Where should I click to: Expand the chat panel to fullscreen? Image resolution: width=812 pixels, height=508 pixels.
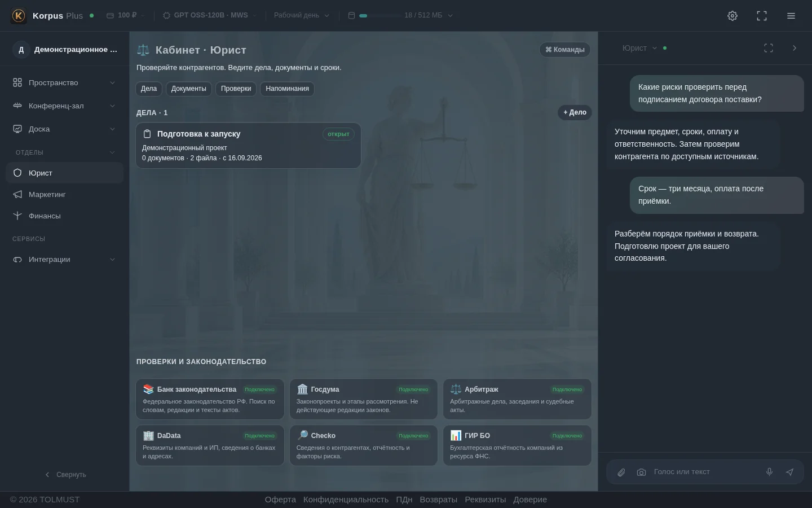[x=769, y=48]
